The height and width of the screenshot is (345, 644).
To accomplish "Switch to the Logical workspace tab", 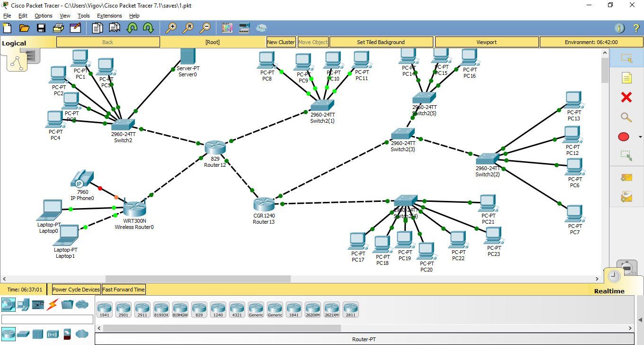I will [x=14, y=43].
